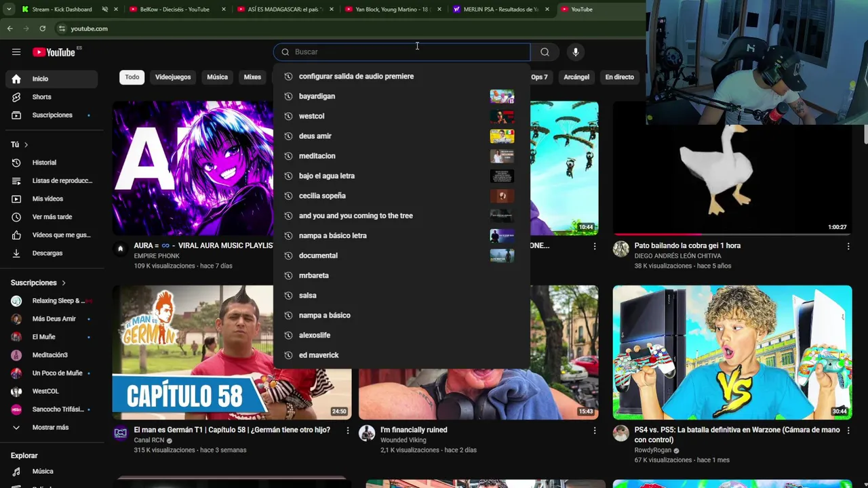
Task: Close the BelKow - Dieciséis tab
Action: (x=224, y=9)
